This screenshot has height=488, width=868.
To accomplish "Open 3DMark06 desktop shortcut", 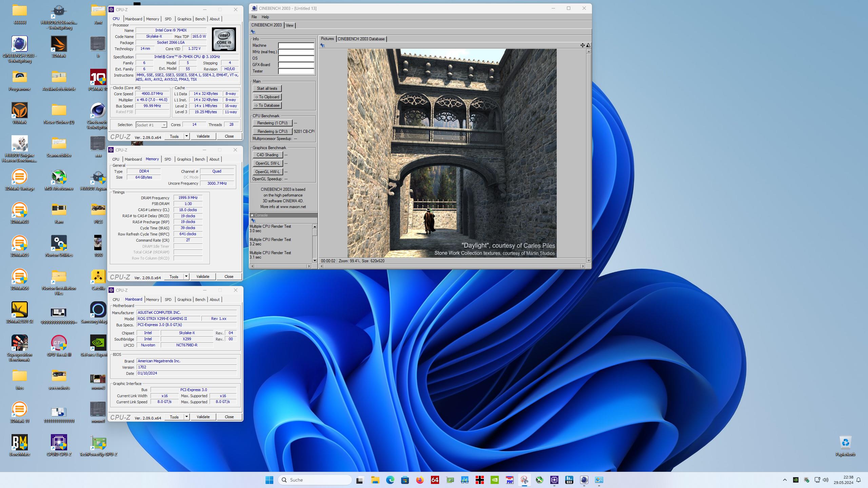I will [20, 279].
